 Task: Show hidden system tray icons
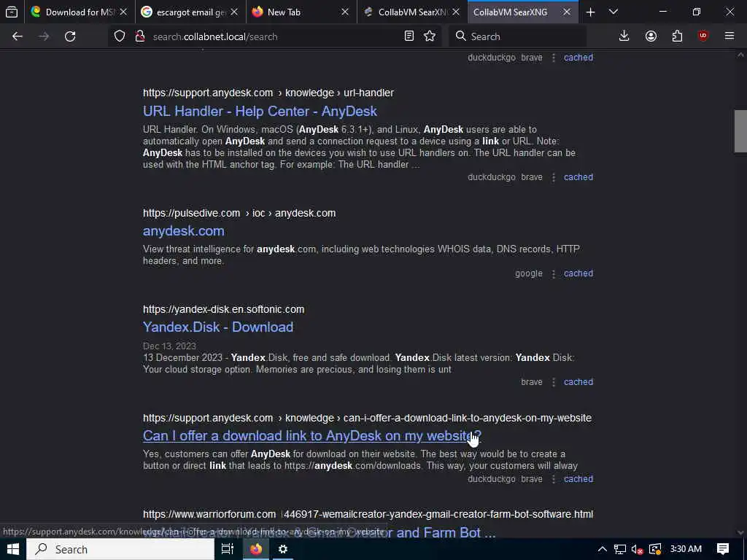(x=602, y=549)
